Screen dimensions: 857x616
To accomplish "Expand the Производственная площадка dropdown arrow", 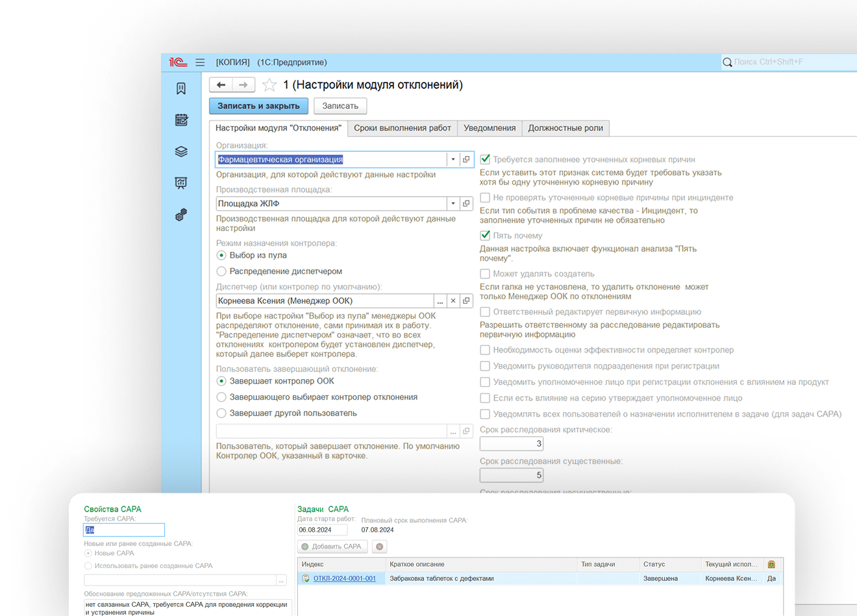I will [453, 203].
